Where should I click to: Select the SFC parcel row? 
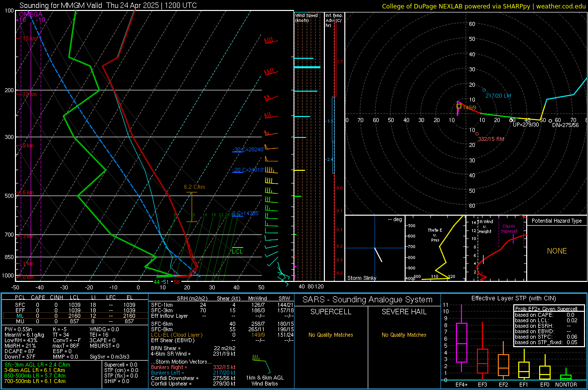point(75,305)
